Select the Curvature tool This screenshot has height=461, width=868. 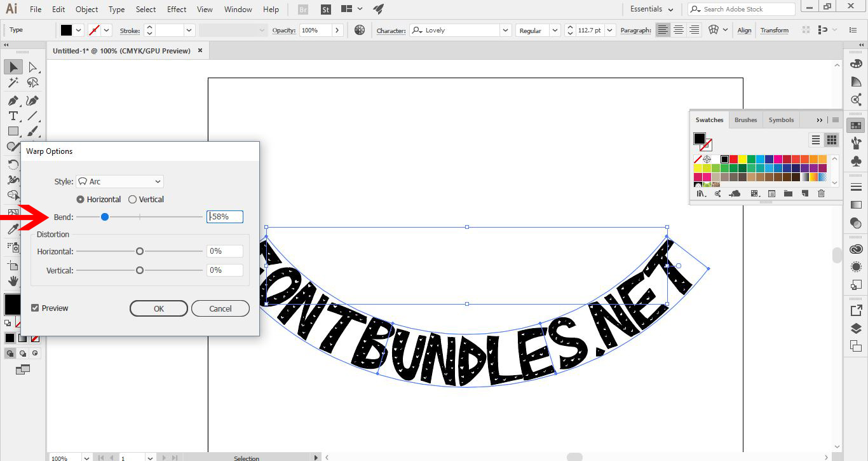33,100
